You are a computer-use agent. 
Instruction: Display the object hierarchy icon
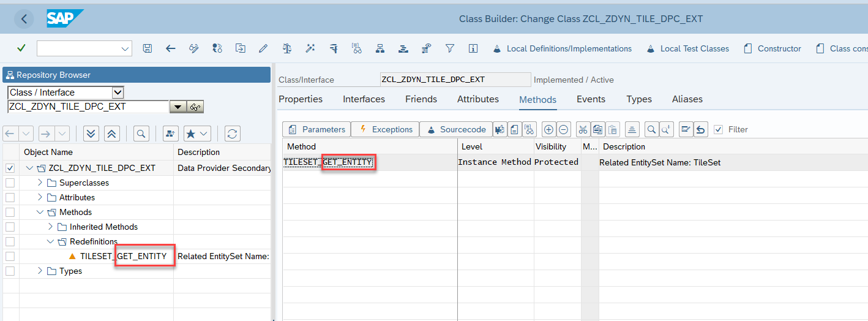click(380, 48)
